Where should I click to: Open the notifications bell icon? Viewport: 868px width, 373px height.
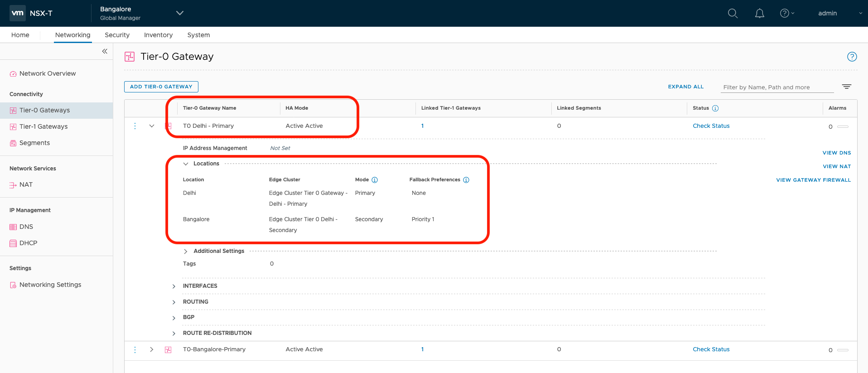759,14
